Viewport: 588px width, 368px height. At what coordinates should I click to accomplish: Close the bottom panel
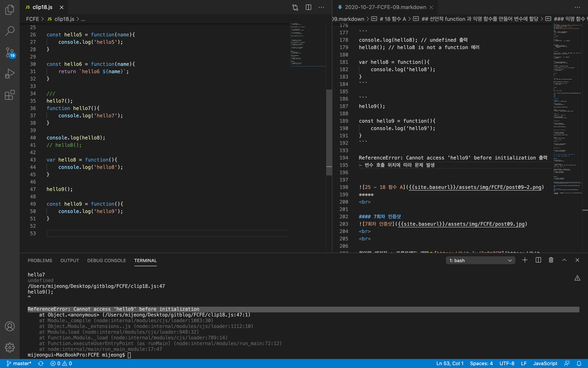pyautogui.click(x=577, y=260)
